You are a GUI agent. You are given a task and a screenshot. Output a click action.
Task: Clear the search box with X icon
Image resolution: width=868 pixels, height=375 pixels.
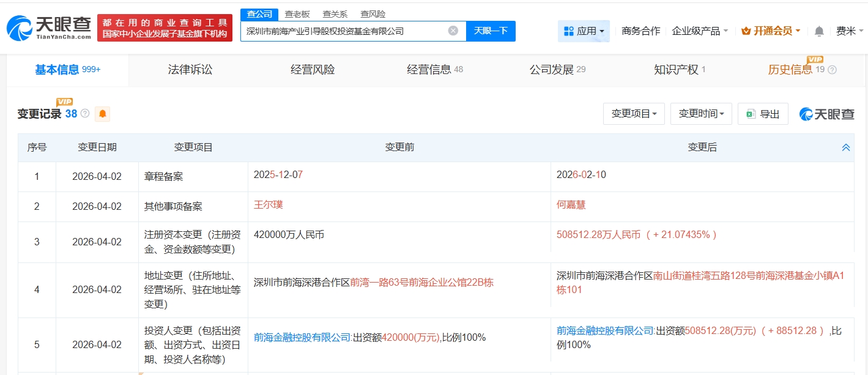(453, 31)
